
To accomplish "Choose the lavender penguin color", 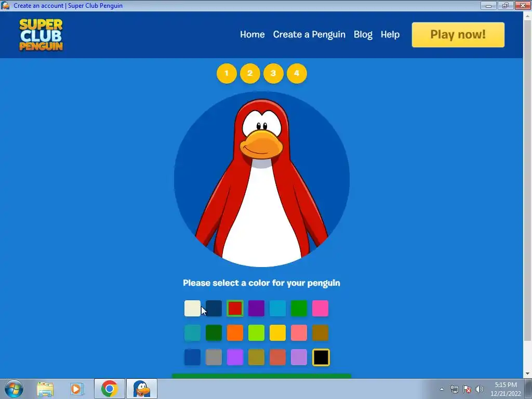I will (299, 357).
